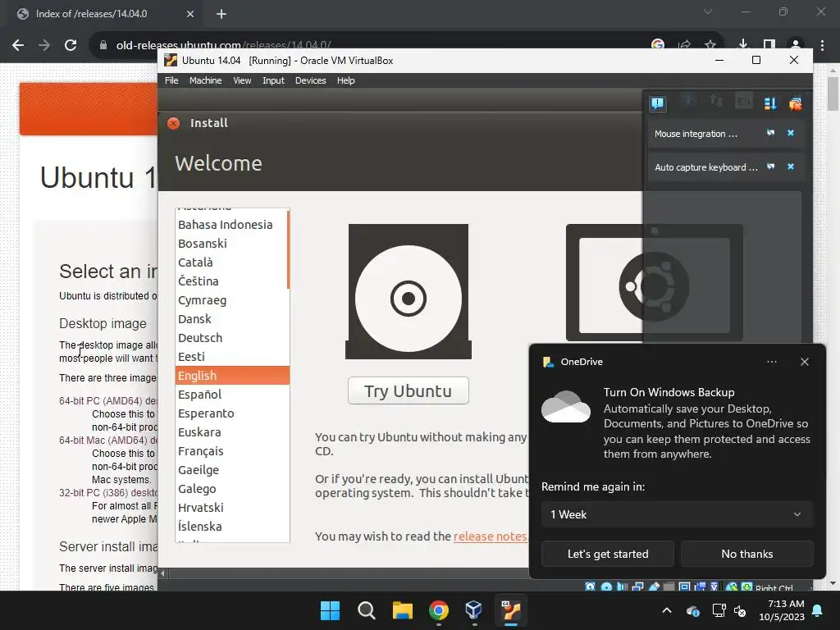Screen dimensions: 840x630
Task: Select Français language
Action: [232, 451]
